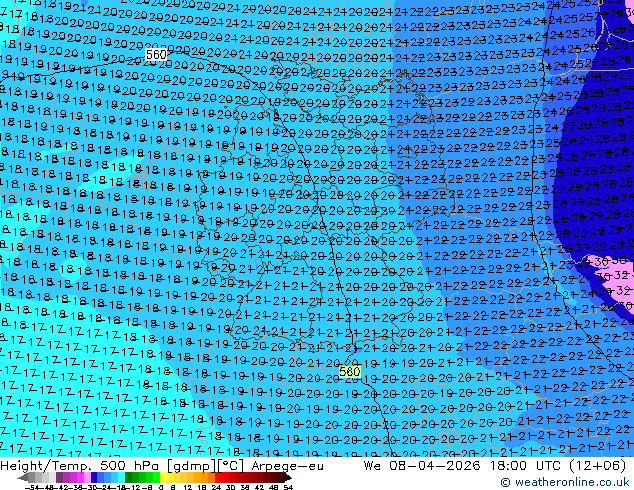
Task: Click the 54 value under the color scale
Action: point(288,487)
